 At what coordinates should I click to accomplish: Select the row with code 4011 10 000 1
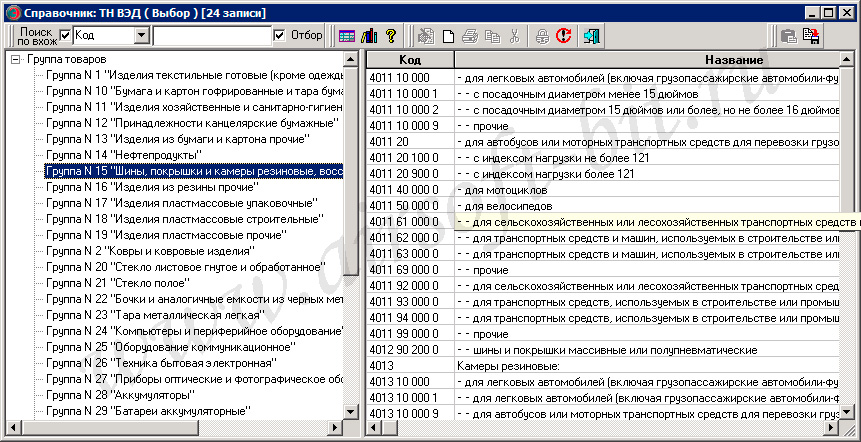point(603,94)
